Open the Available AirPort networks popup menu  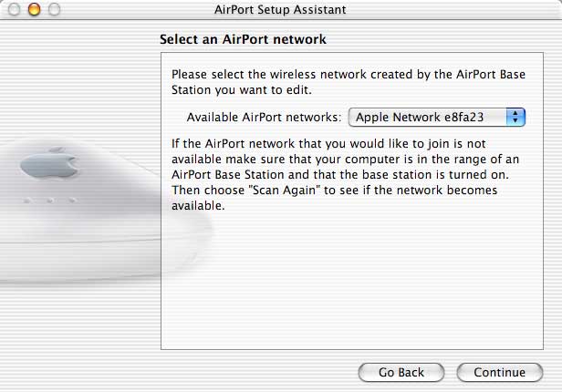[x=436, y=117]
